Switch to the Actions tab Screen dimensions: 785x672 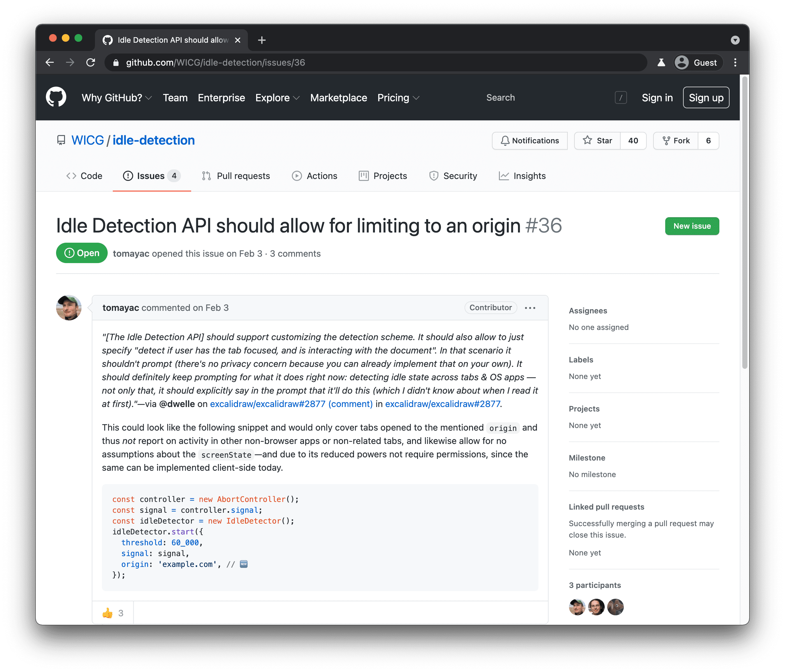tap(321, 176)
